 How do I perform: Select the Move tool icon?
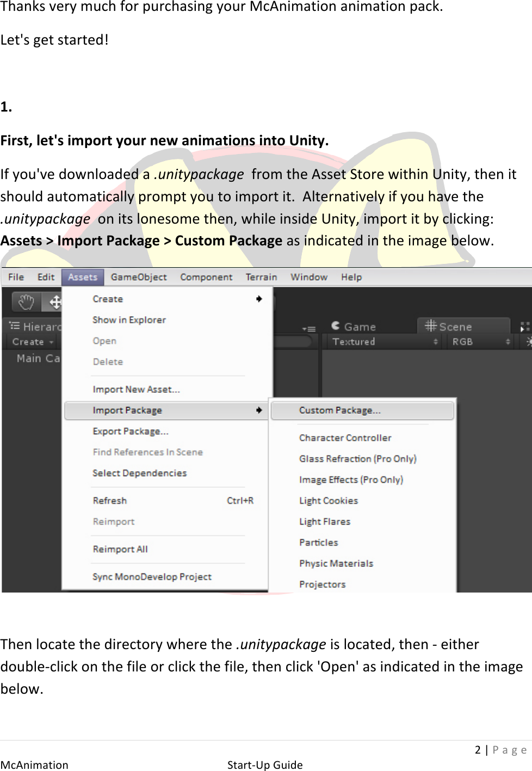[x=54, y=301]
